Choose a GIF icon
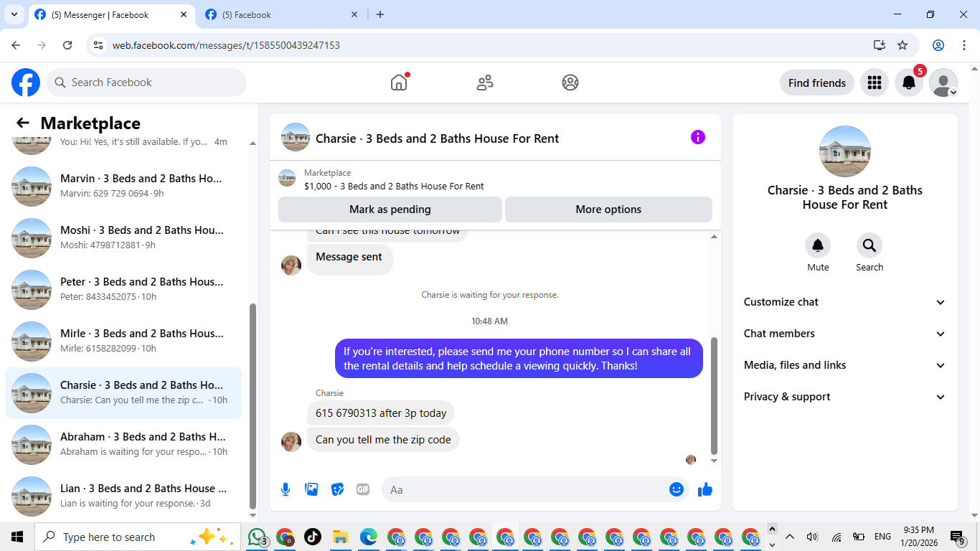980x551 pixels. pyautogui.click(x=363, y=489)
